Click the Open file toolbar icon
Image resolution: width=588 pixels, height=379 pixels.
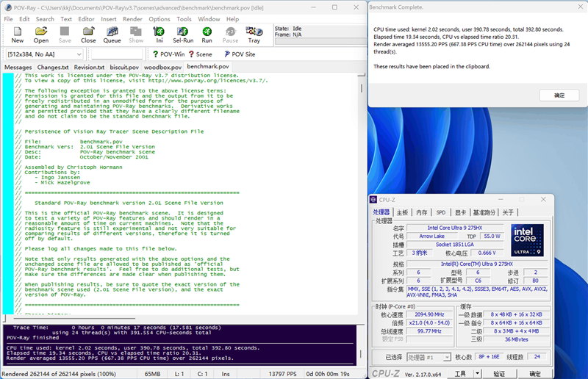click(x=41, y=35)
